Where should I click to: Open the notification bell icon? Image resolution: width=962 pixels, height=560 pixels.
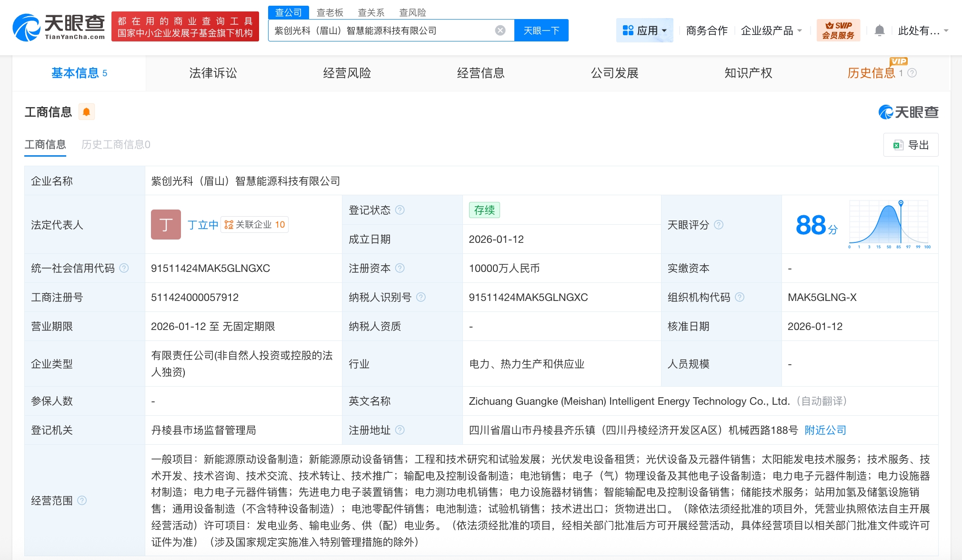tap(879, 30)
